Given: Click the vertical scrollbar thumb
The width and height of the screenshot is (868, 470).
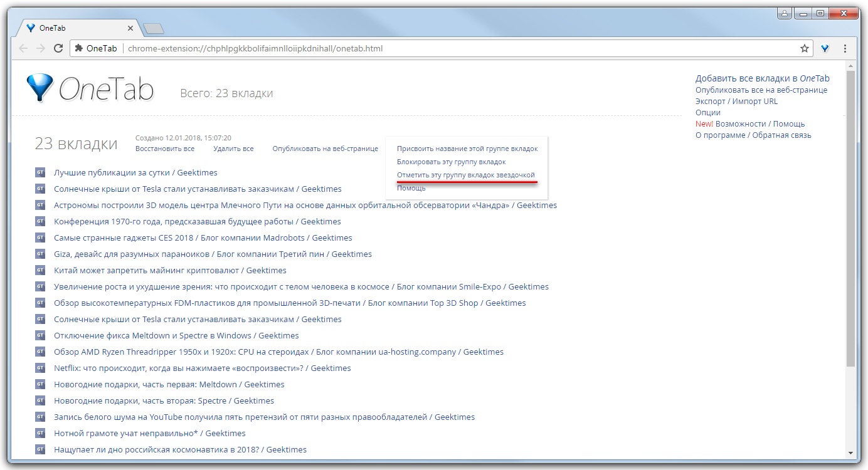Looking at the screenshot, I should pyautogui.click(x=850, y=218).
